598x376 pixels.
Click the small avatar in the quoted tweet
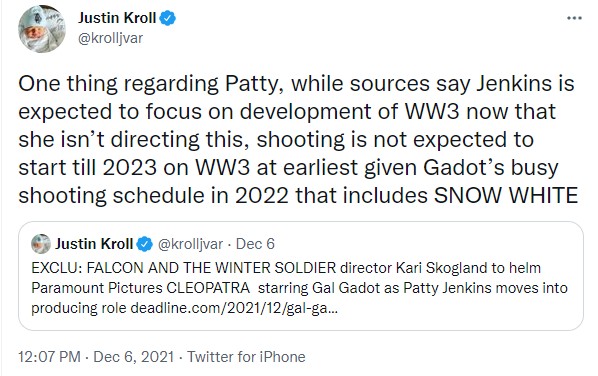(x=41, y=244)
